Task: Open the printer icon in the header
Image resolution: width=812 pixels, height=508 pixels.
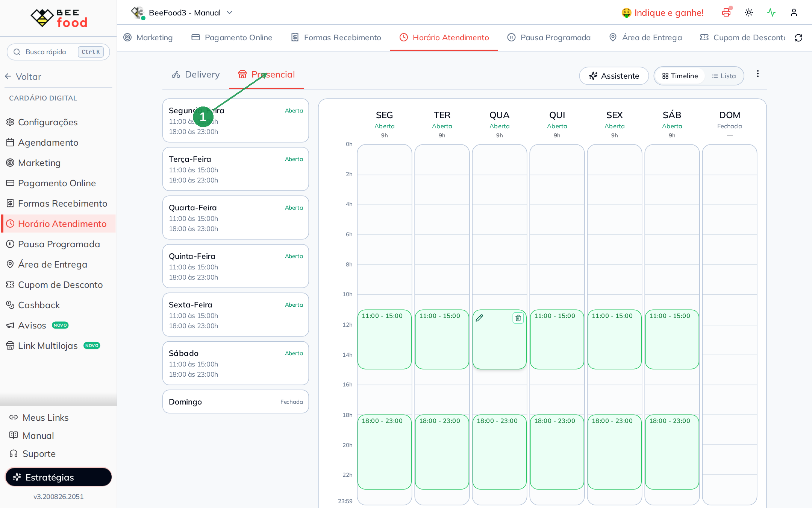Action: 726,12
